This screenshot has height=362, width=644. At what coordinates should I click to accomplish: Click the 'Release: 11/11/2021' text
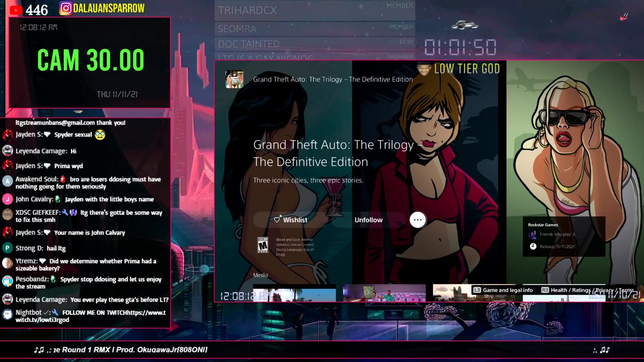(x=557, y=246)
